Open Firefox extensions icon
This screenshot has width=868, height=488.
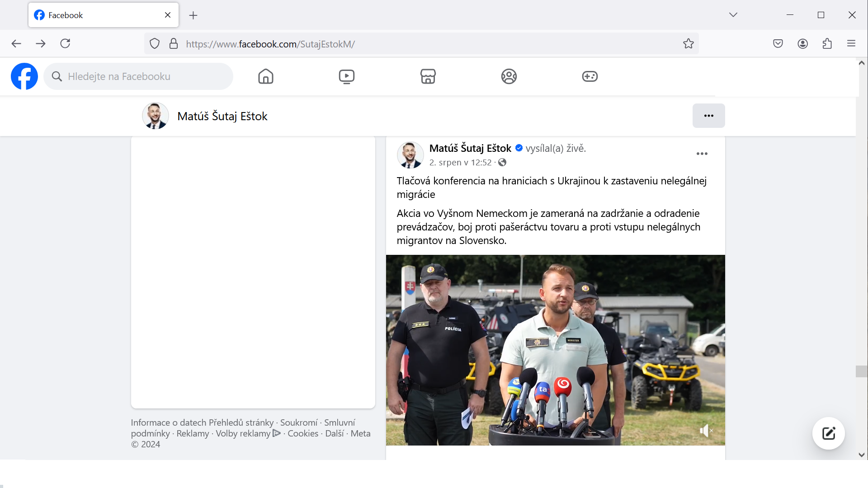pos(827,44)
